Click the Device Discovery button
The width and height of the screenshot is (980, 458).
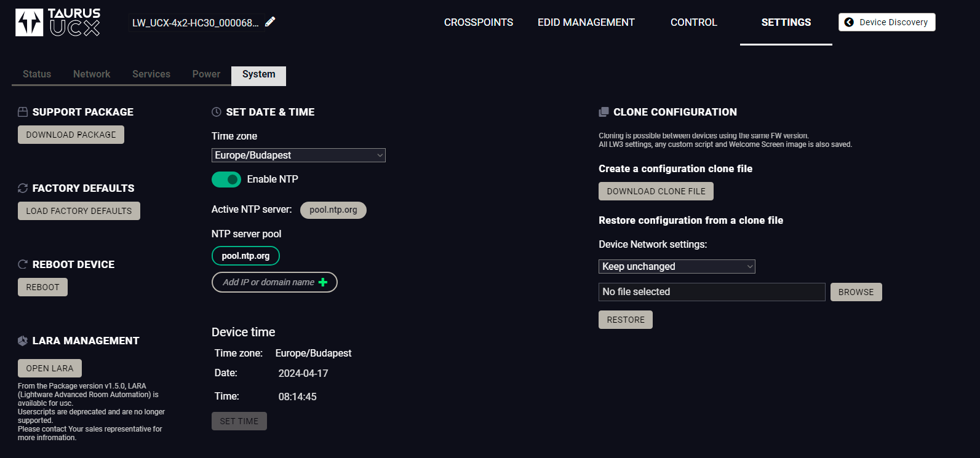tap(887, 22)
